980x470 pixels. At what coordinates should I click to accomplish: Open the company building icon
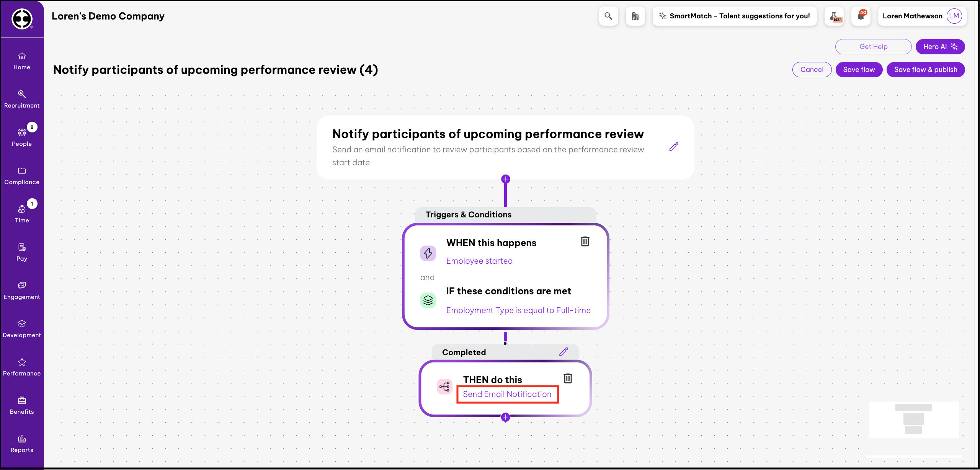(x=635, y=16)
